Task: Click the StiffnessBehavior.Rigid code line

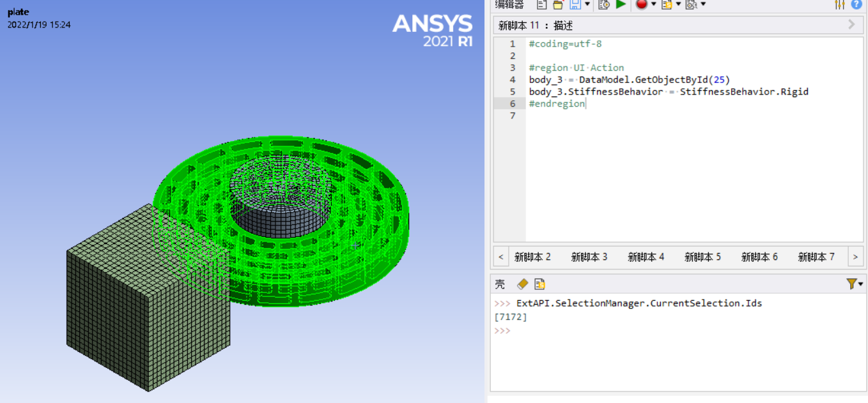Action: tap(669, 92)
